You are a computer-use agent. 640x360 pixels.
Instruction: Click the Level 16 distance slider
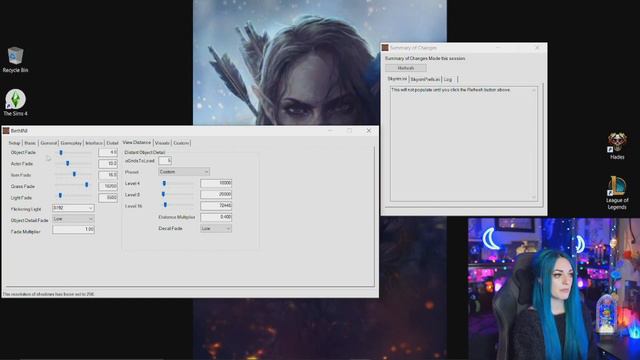coord(165,205)
